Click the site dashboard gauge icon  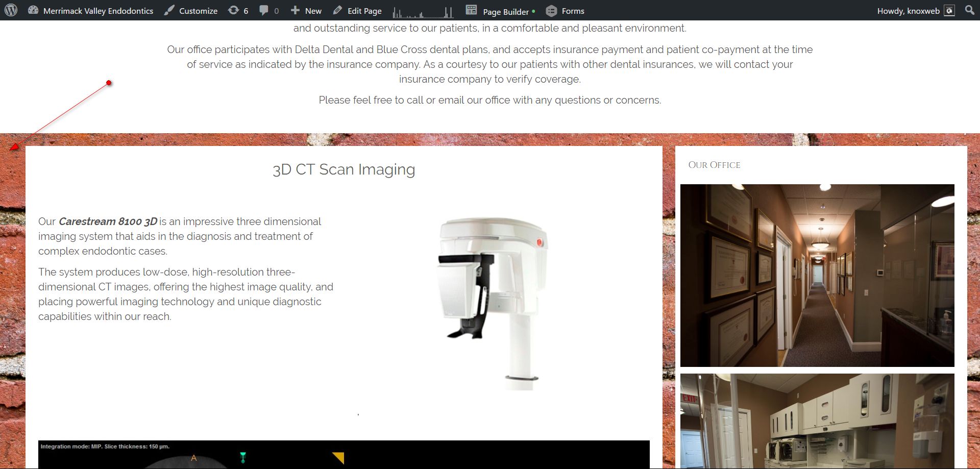[x=33, y=10]
